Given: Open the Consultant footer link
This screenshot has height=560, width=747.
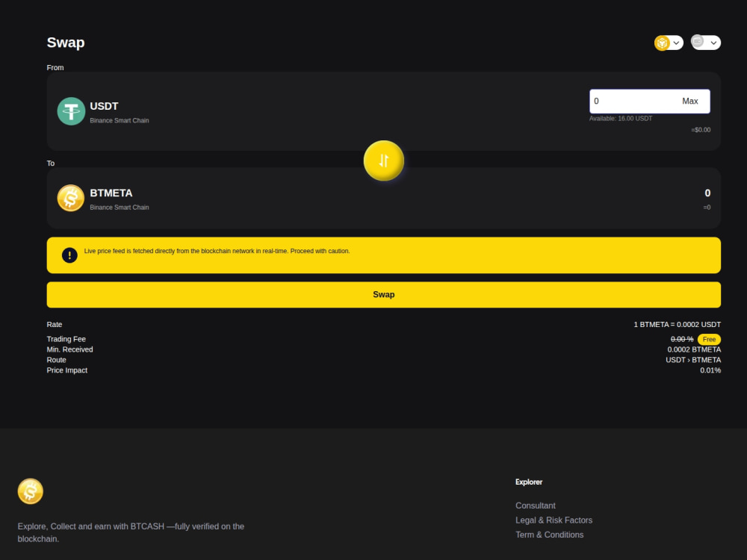Looking at the screenshot, I should (x=535, y=505).
